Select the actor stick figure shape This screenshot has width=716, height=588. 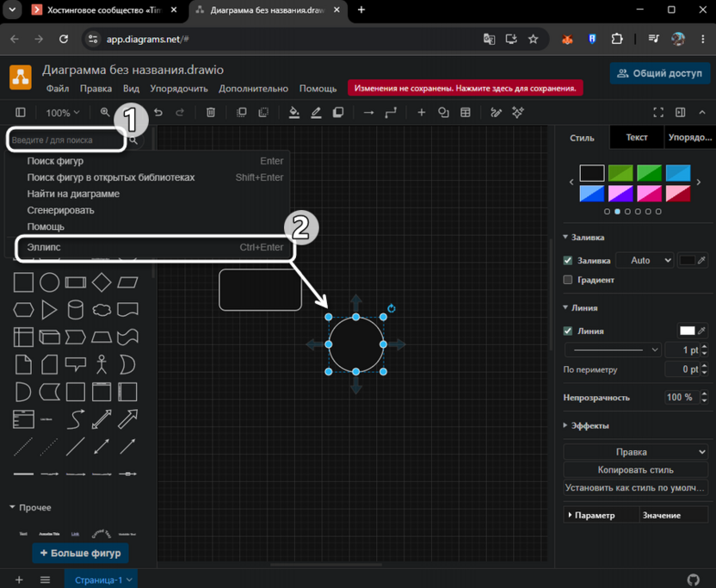[102, 364]
